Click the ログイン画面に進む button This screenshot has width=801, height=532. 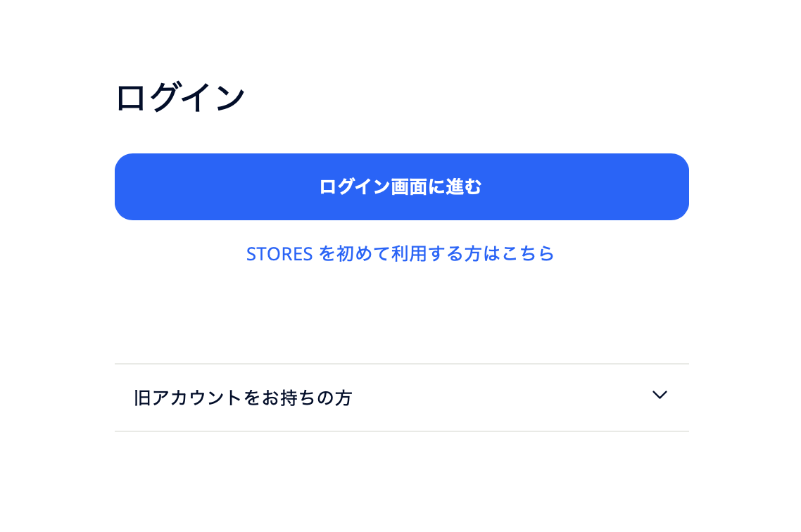coord(401,187)
